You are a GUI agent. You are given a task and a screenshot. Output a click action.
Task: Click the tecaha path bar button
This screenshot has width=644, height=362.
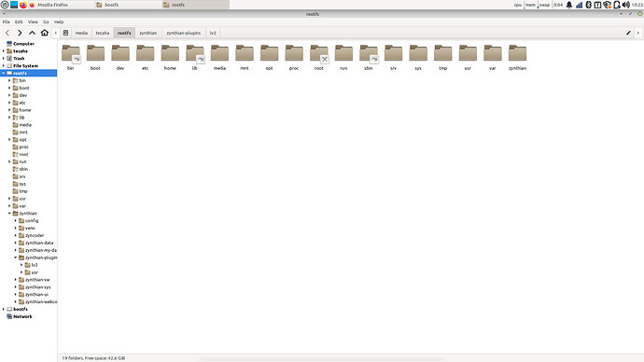(103, 33)
